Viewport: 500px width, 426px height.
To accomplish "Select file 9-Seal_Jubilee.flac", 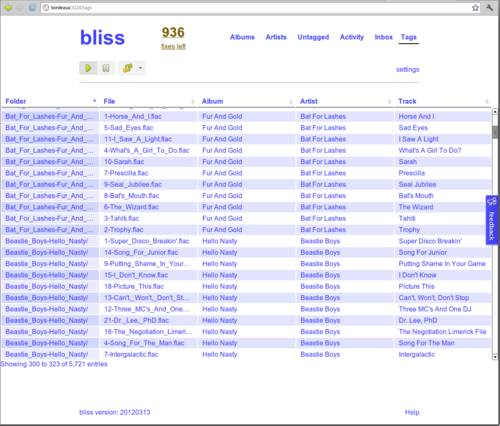I will point(149,184).
